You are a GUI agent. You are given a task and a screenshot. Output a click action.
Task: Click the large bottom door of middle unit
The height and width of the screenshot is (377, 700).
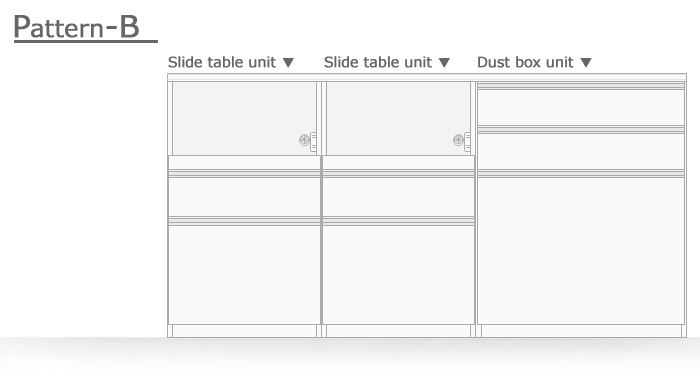pos(398,275)
